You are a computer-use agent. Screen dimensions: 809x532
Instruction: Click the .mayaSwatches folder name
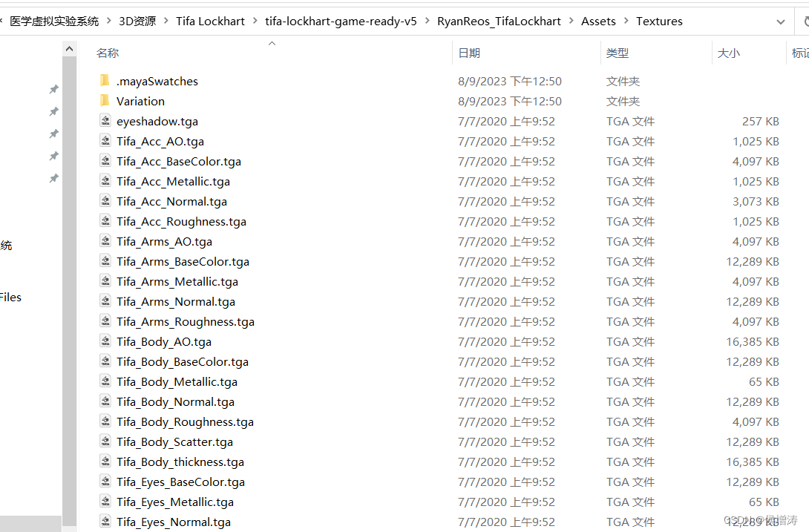click(157, 81)
